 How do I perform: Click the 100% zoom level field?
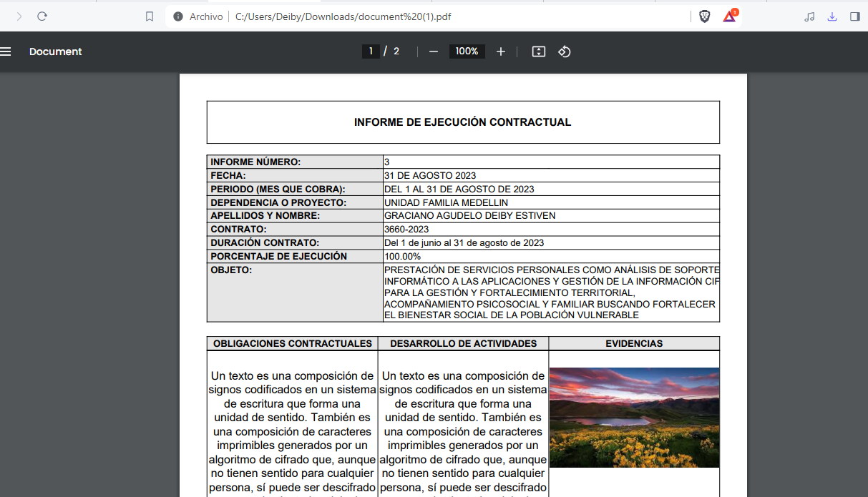pyautogui.click(x=467, y=51)
